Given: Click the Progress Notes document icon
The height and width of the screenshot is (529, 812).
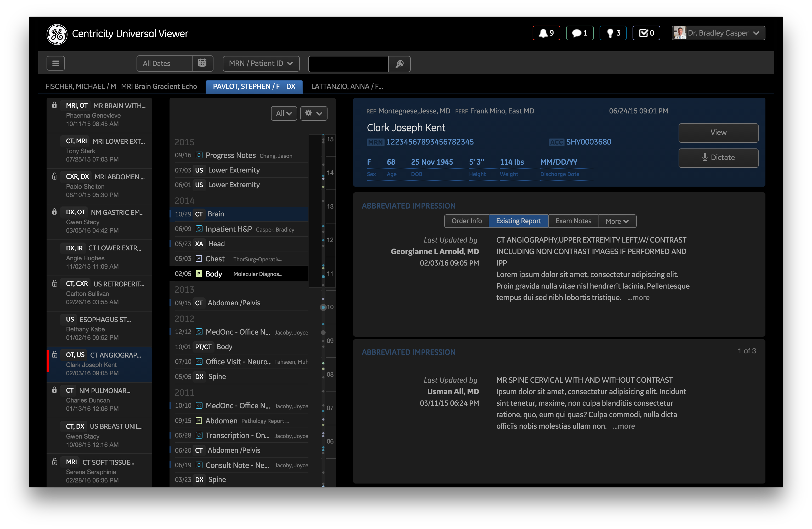Looking at the screenshot, I should click(199, 155).
